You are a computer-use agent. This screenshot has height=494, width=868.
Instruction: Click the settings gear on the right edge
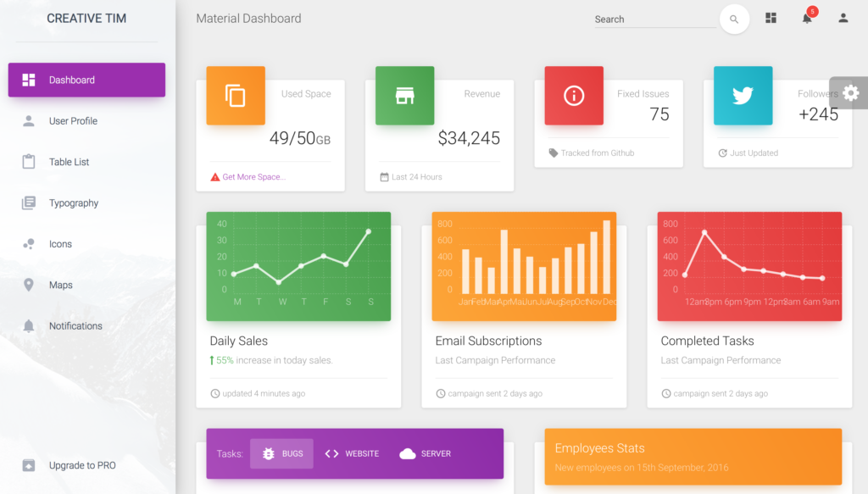click(x=849, y=93)
